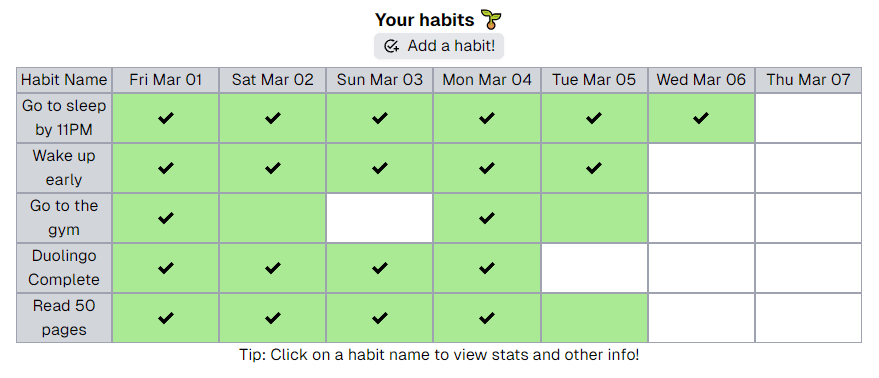Click the add-habit check-plus icon
Screen dimensions: 879x378
391,46
